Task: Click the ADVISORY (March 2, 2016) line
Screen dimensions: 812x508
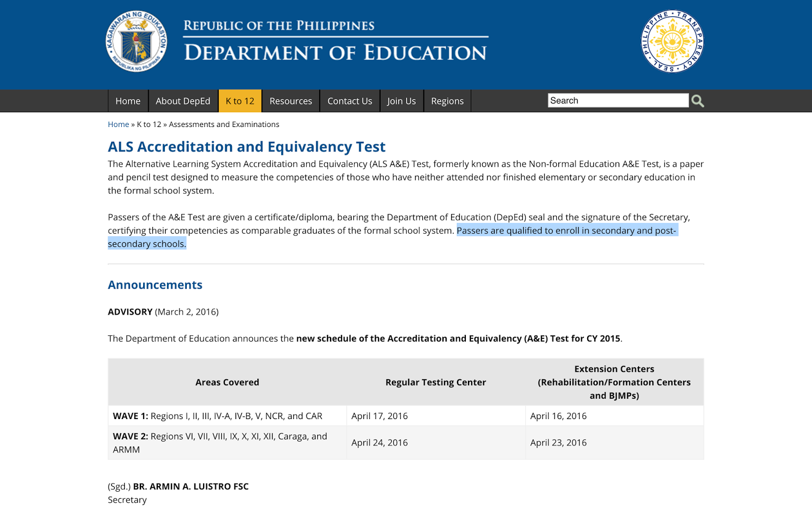Action: [163, 312]
